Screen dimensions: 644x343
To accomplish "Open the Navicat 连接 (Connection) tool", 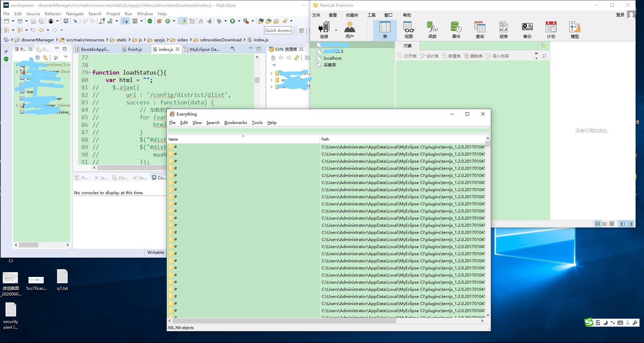I will (x=324, y=30).
